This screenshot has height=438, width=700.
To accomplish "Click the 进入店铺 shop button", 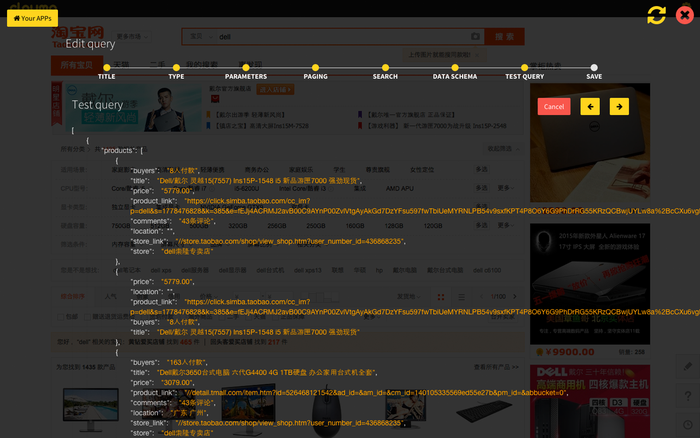I will coord(275,89).
